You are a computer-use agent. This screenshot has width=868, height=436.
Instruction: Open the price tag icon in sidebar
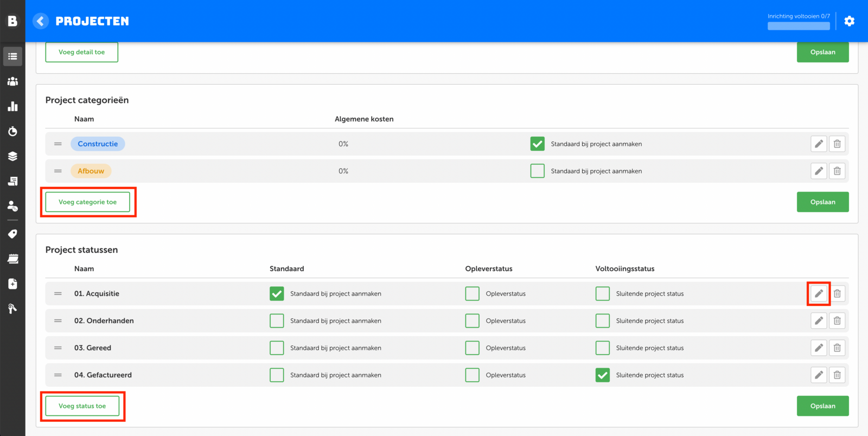pyautogui.click(x=12, y=234)
